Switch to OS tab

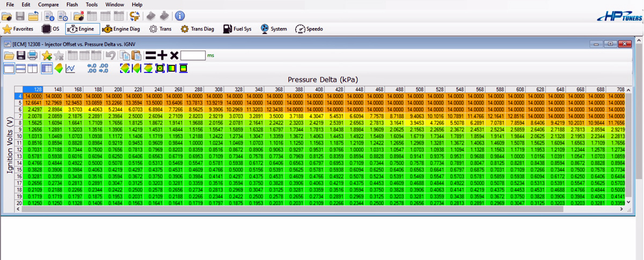50,29
